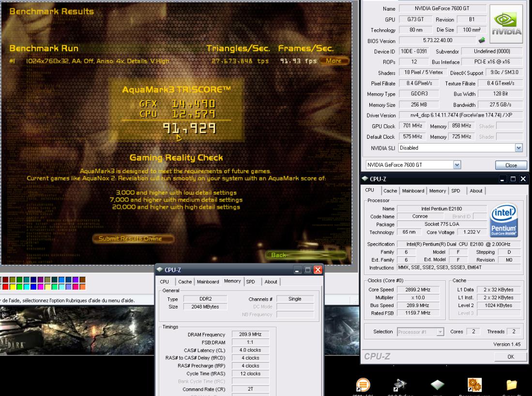Open the NVIDIA SLI dropdown showing Disabled
This screenshot has width=532, height=396.
click(518, 147)
